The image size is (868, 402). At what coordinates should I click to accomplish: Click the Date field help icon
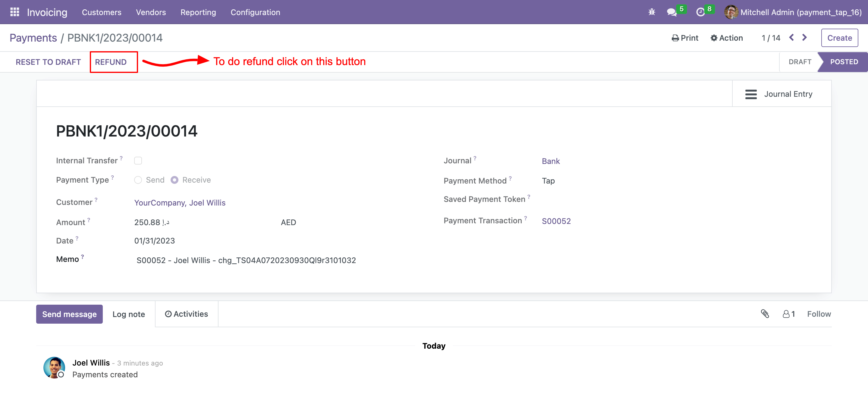coord(77,238)
